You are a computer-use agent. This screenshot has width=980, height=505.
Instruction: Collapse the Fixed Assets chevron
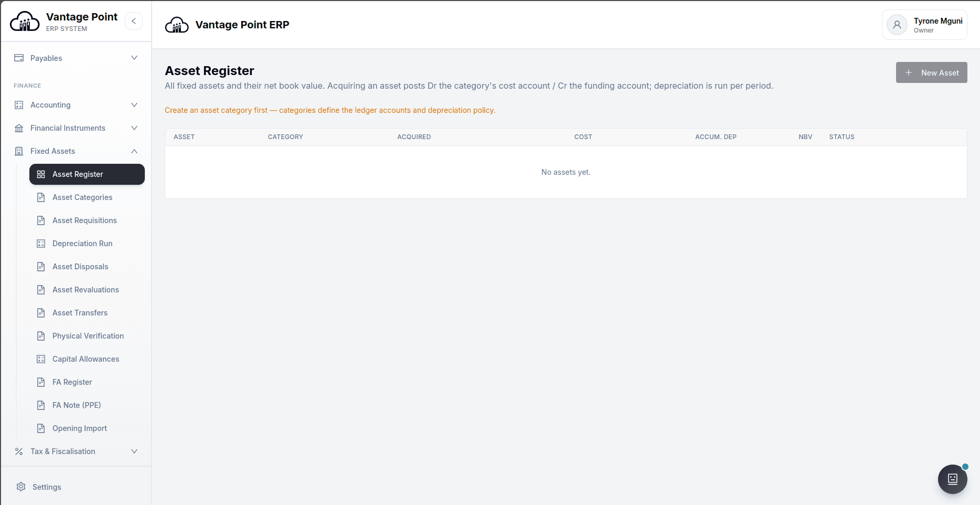[x=134, y=151]
